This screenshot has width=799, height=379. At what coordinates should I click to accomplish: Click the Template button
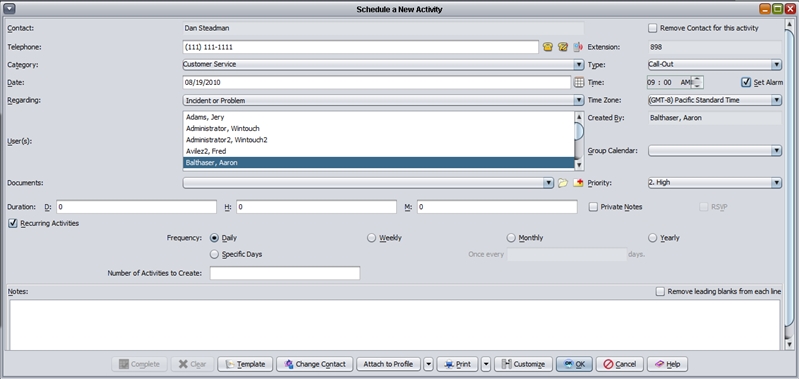[245, 364]
